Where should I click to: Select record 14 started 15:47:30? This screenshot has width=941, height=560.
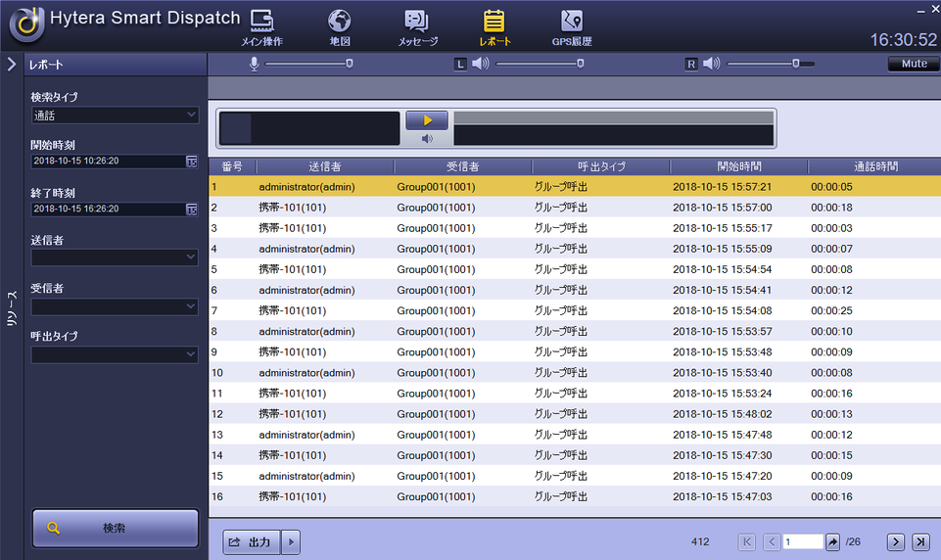click(575, 455)
